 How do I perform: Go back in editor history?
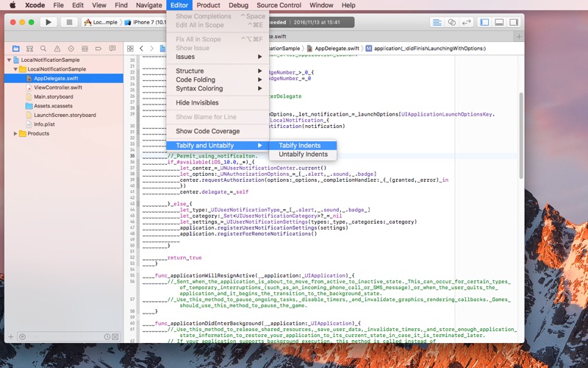141,49
